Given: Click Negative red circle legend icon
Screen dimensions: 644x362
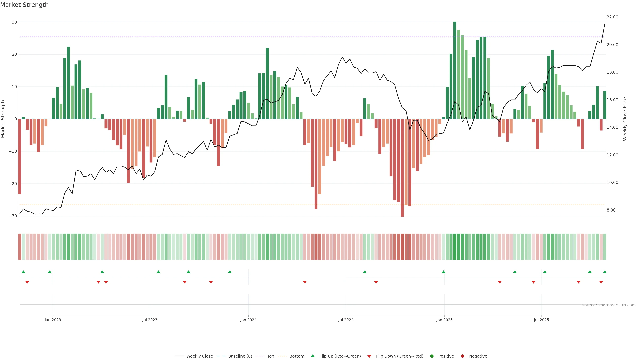Looking at the screenshot, I should tap(462, 356).
